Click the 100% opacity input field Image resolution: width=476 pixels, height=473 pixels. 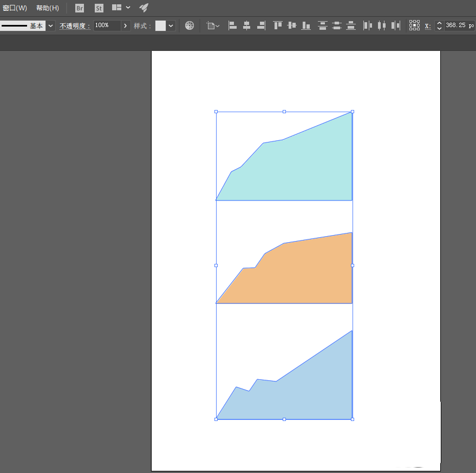[107, 25]
